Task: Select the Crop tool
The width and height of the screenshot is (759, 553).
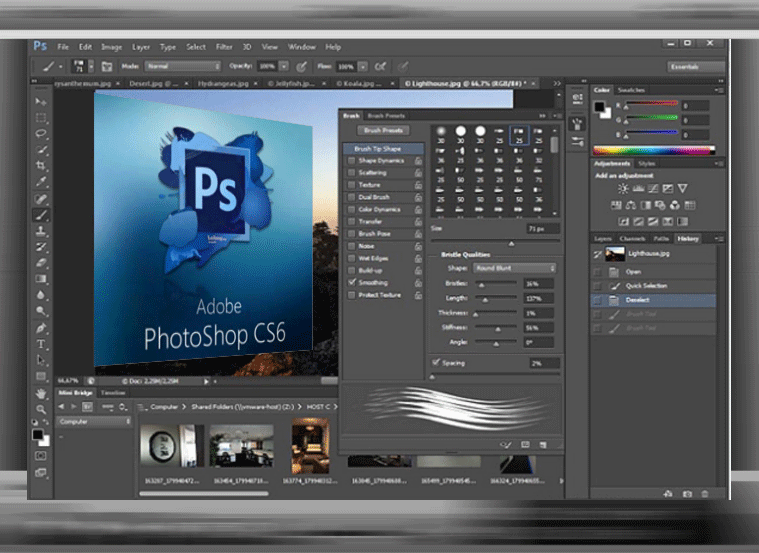Action: click(41, 166)
